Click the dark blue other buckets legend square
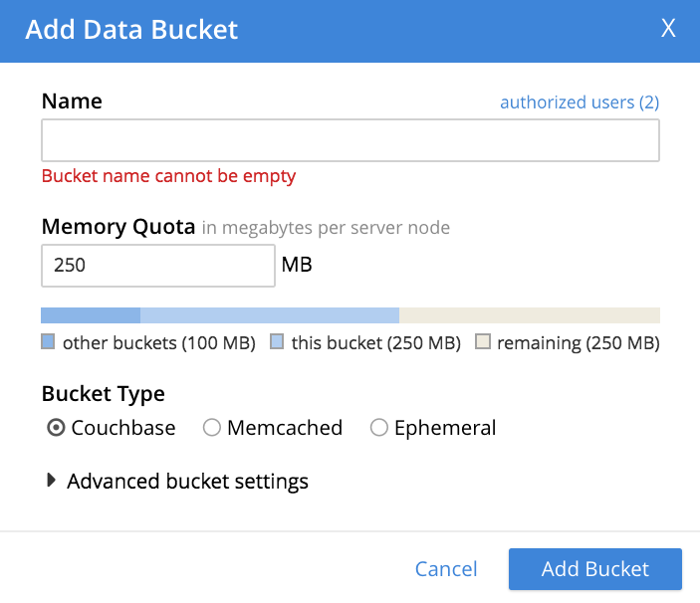Image resolution: width=700 pixels, height=603 pixels. click(48, 343)
